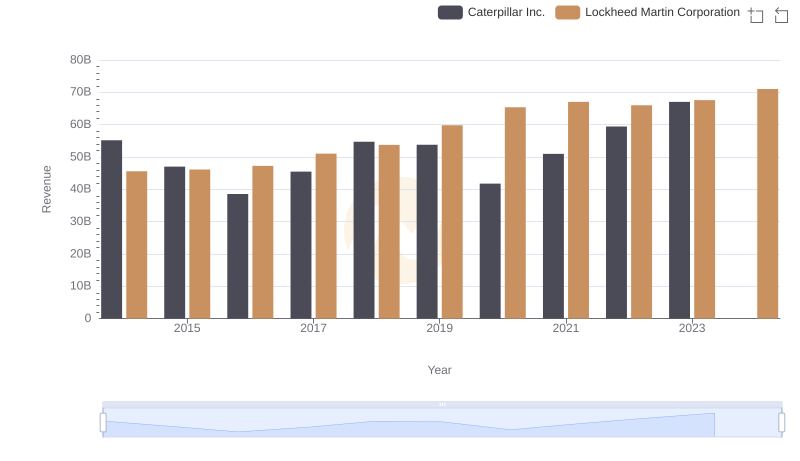Click the Lockheed Martin bar for 2021
The image size is (800, 461).
(x=578, y=210)
